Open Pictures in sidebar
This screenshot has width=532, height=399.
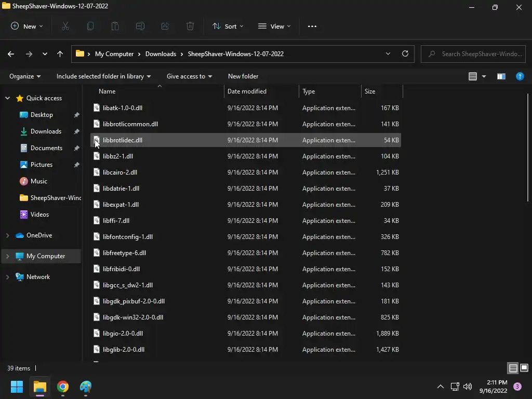click(x=42, y=165)
